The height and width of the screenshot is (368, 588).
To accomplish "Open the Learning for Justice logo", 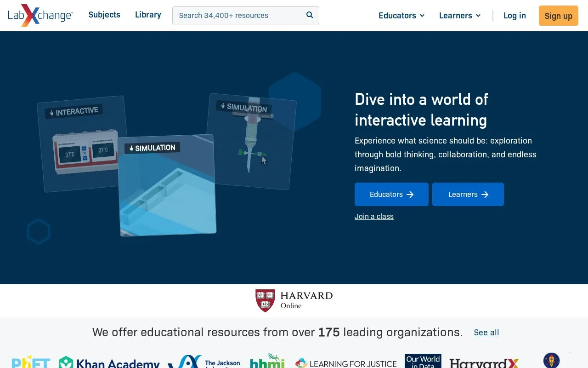I will point(346,363).
